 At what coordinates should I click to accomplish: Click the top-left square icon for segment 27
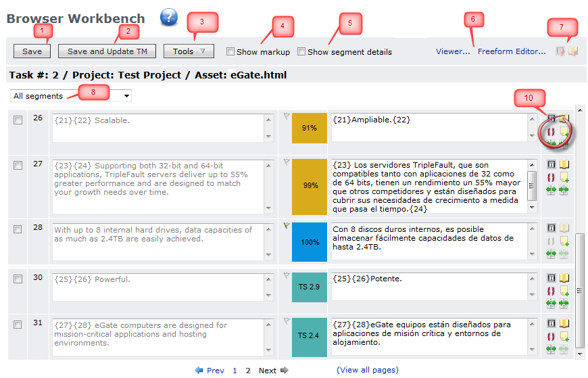pos(551,164)
